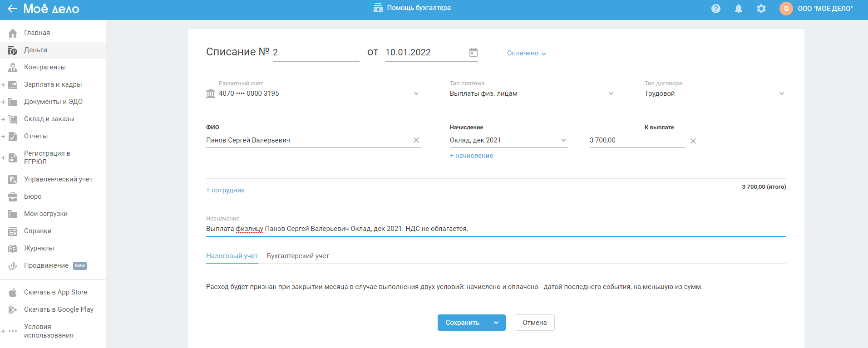
Task: Clear the ФИО field with X icon
Action: [x=416, y=141]
